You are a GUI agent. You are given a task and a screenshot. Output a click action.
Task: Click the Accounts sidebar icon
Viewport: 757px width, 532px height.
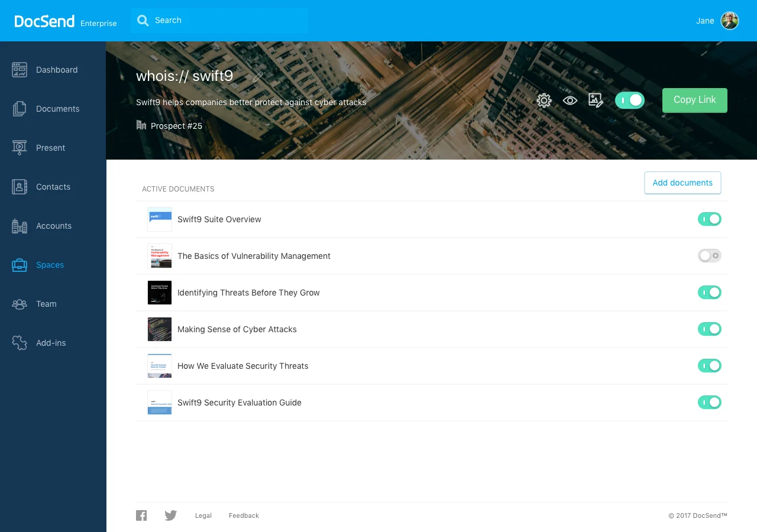coord(20,226)
